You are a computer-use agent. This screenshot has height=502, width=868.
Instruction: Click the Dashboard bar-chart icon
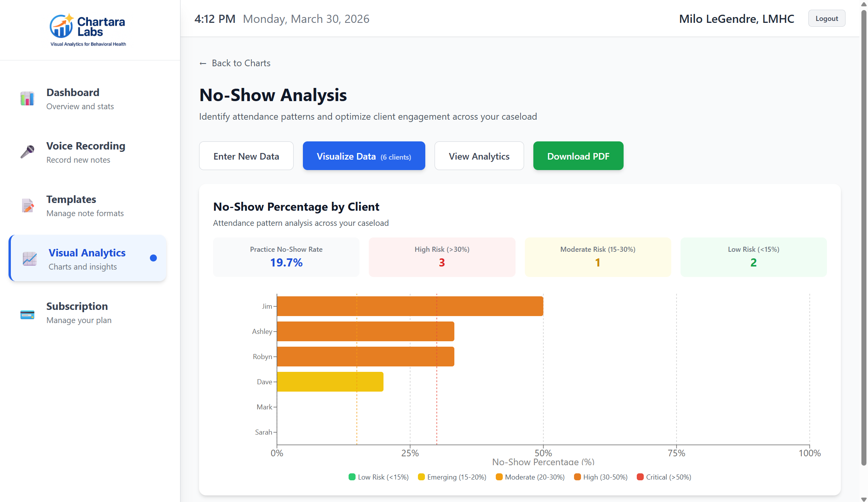click(27, 98)
